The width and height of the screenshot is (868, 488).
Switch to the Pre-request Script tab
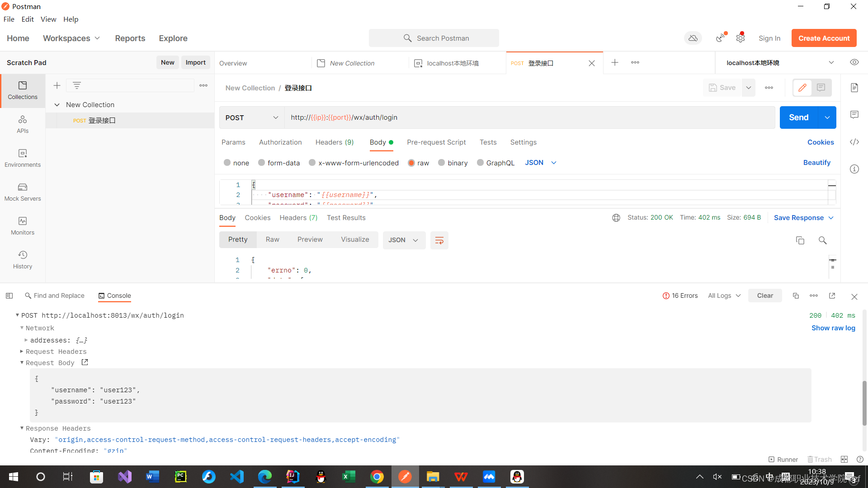click(436, 142)
